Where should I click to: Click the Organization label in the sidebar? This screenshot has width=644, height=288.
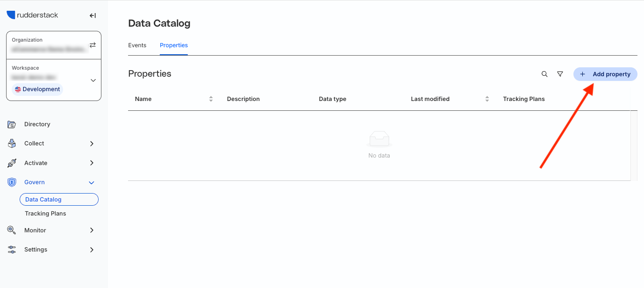coord(27,40)
